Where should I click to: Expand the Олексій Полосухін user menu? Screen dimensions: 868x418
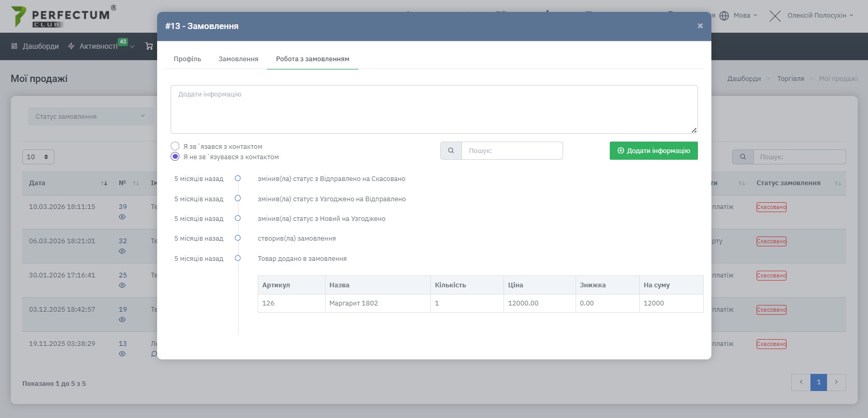(x=816, y=16)
